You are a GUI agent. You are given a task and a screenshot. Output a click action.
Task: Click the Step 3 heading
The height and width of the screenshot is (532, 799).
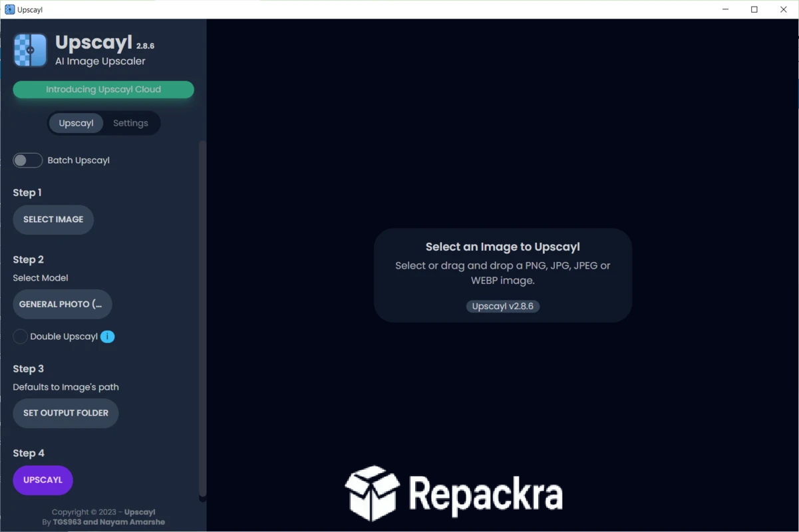point(29,369)
